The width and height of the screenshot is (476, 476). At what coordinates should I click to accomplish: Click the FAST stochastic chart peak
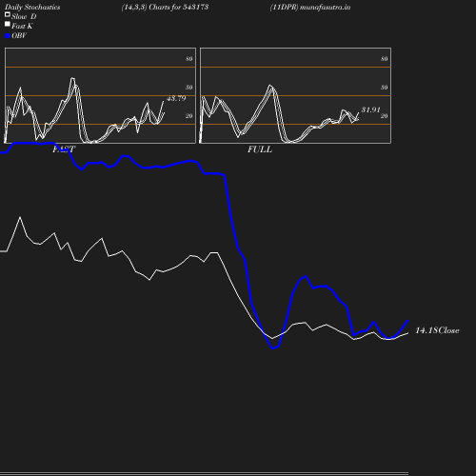[x=72, y=78]
